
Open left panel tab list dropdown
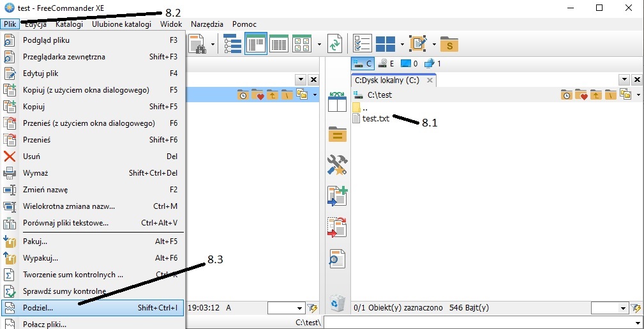(x=301, y=79)
